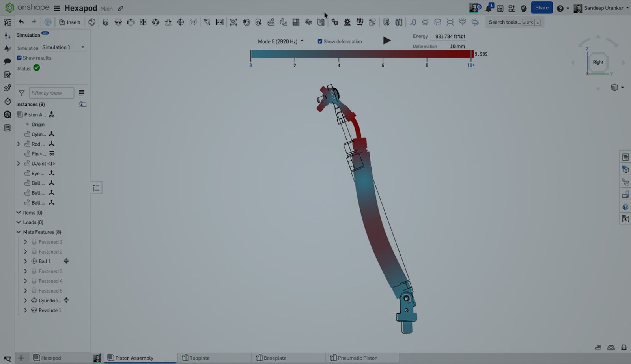Screen dimensions: 631x364
Task: Open the Mode 5 (2920 Hz) dropdown
Action: [x=280, y=41]
